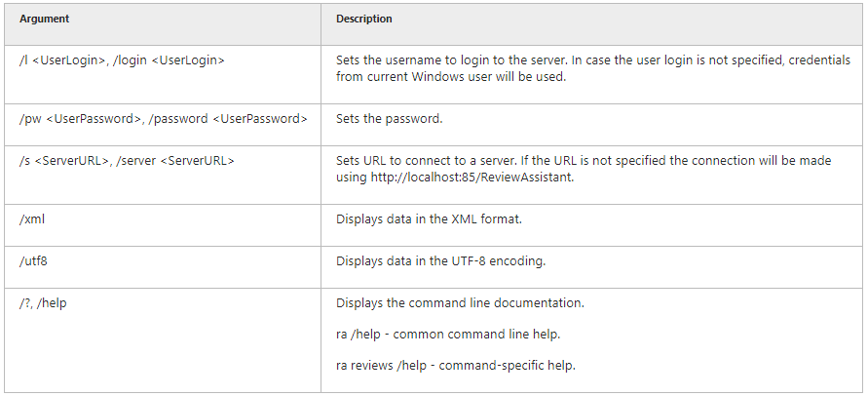
Task: Click the /s <ServerURL> argument cell
Action: pyautogui.click(x=163, y=175)
